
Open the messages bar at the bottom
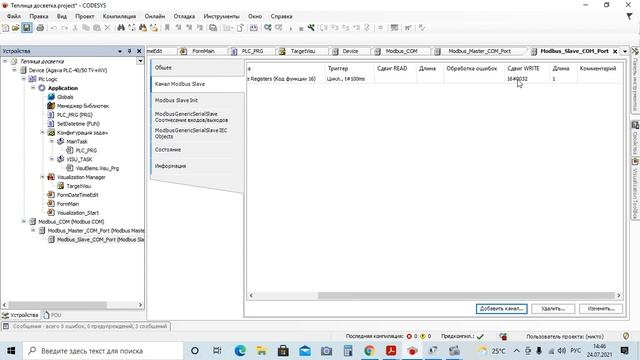point(86,327)
